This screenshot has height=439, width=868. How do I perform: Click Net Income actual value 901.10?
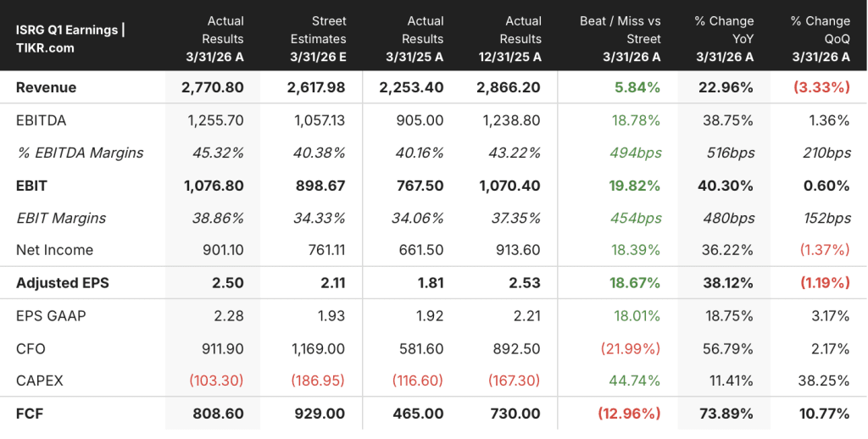224,250
